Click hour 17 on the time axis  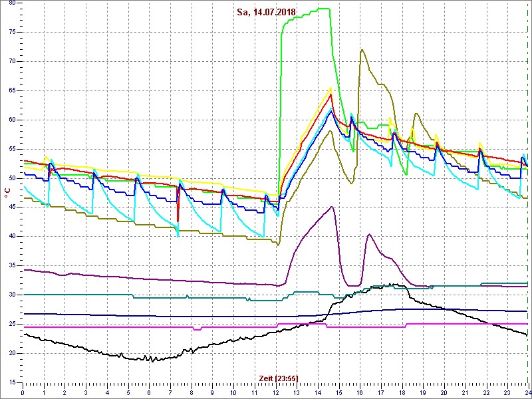[381, 392]
